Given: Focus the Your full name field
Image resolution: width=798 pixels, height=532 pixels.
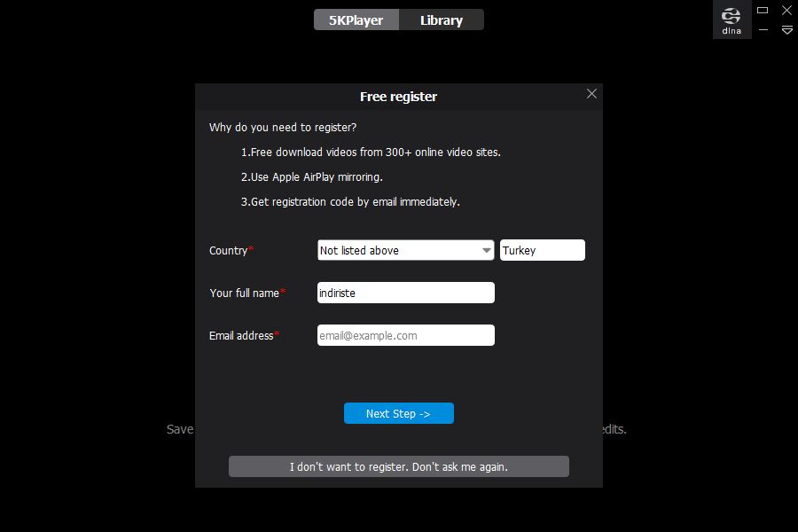Looking at the screenshot, I should (x=405, y=293).
